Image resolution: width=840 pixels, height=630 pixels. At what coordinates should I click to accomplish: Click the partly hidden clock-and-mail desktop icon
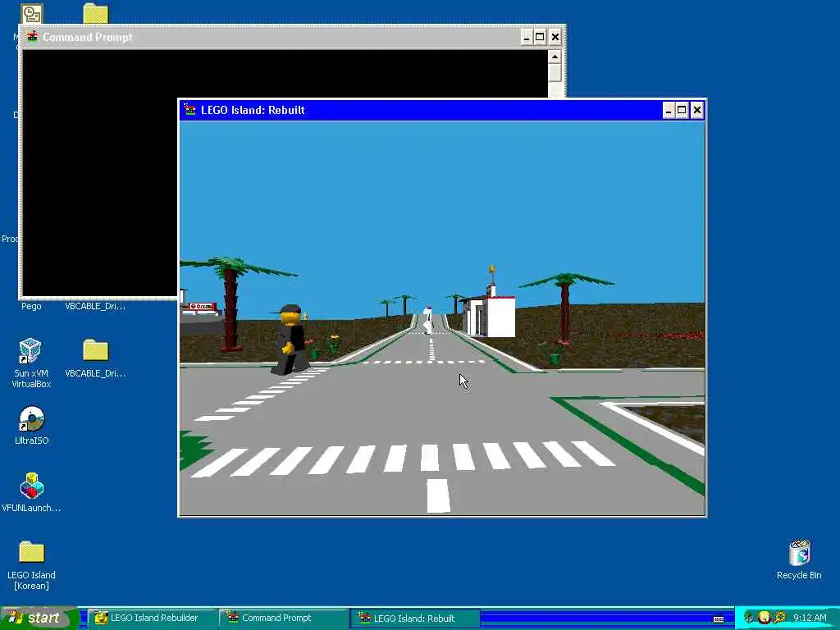pyautogui.click(x=32, y=15)
